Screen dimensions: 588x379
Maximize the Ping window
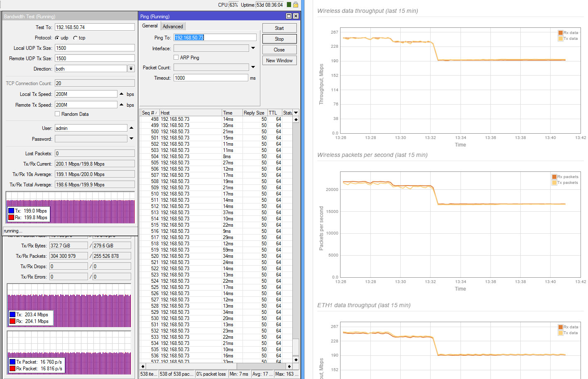(289, 16)
